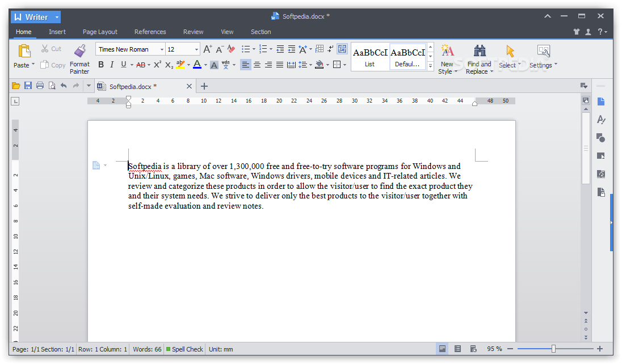Open the Find and Replace binoculars tool
The height and width of the screenshot is (364, 622).
[x=480, y=51]
